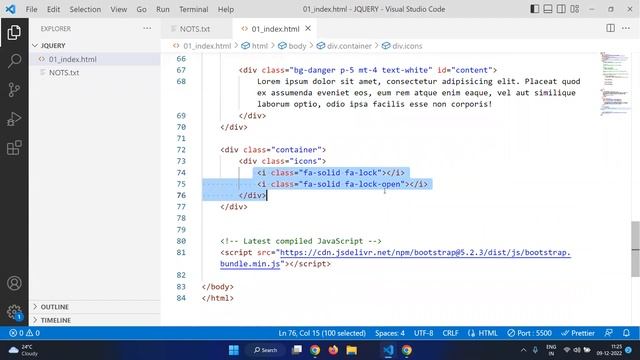
Task: Open the Search view in activity bar
Action: point(14,61)
